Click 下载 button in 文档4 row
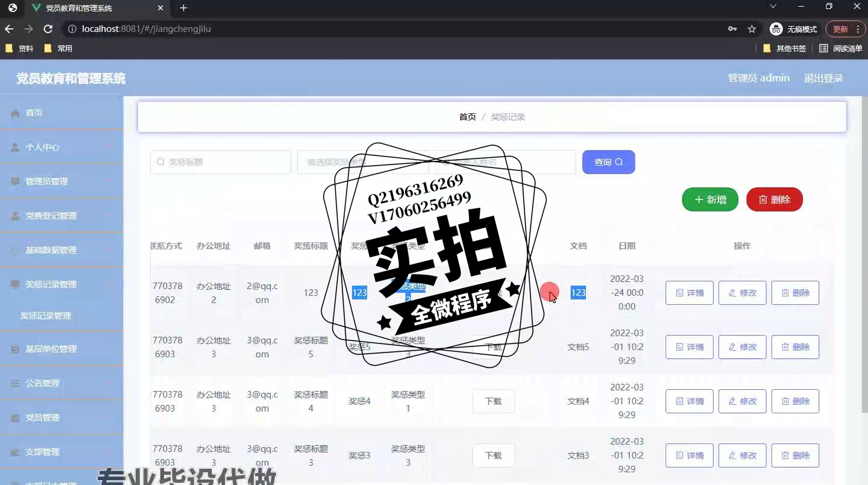The width and height of the screenshot is (868, 485). pyautogui.click(x=493, y=401)
